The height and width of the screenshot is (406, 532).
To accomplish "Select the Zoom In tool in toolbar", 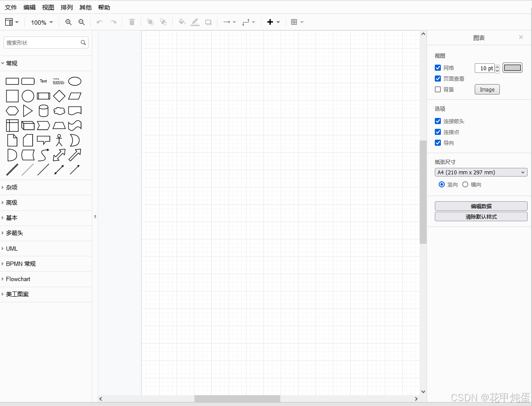I will [69, 22].
